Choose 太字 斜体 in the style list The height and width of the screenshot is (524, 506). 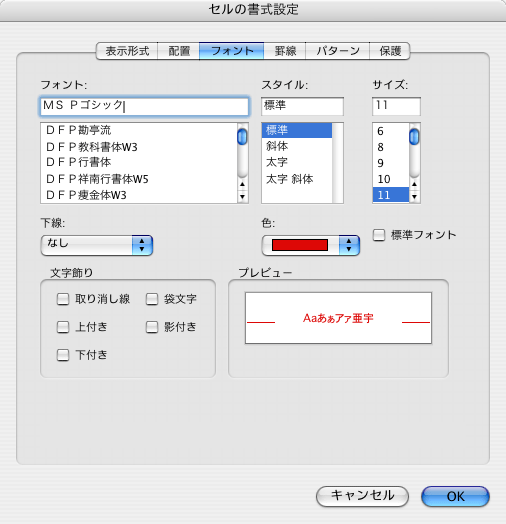click(x=297, y=179)
